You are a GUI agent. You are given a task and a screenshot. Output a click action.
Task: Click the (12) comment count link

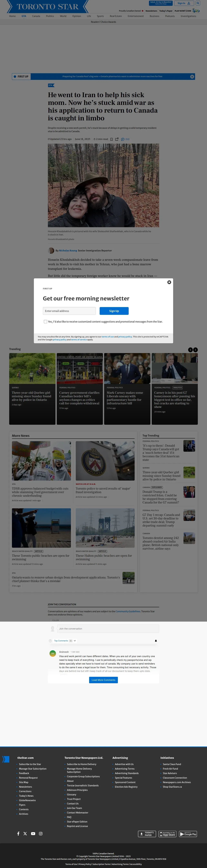pyautogui.click(x=128, y=139)
